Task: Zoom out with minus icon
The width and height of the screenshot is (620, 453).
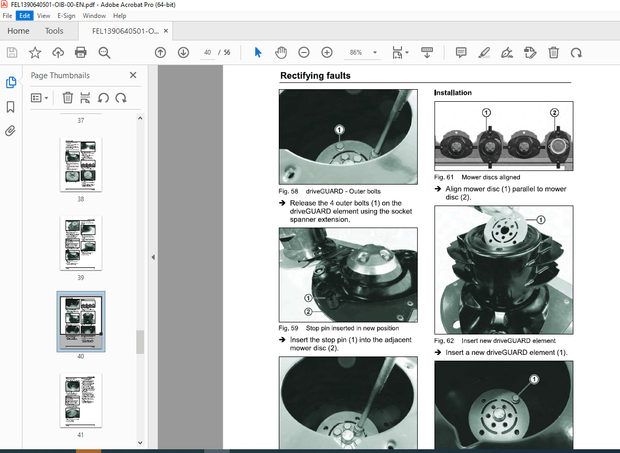Action: coord(304,53)
